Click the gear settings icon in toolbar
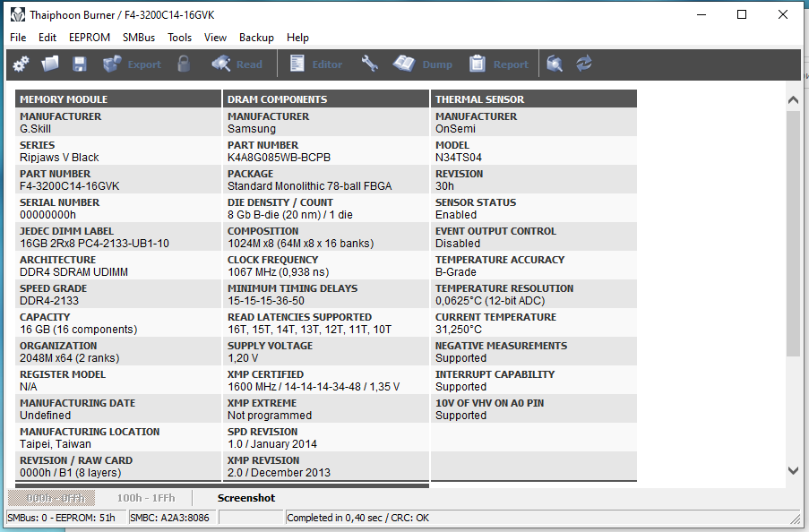 point(21,64)
